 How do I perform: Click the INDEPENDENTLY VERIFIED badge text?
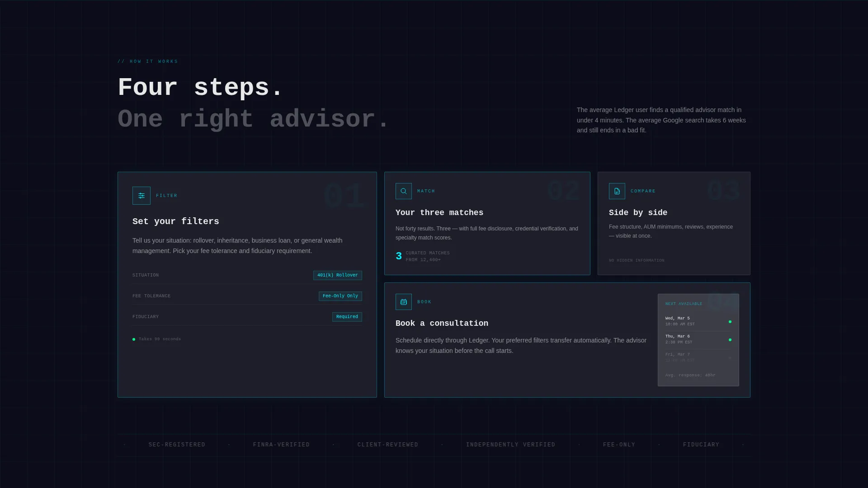pos(510,445)
